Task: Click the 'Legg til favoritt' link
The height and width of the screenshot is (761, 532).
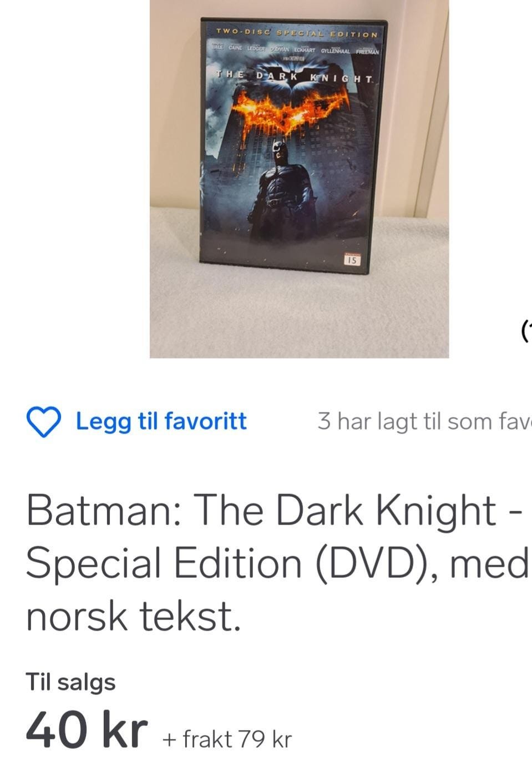Action: [x=161, y=421]
